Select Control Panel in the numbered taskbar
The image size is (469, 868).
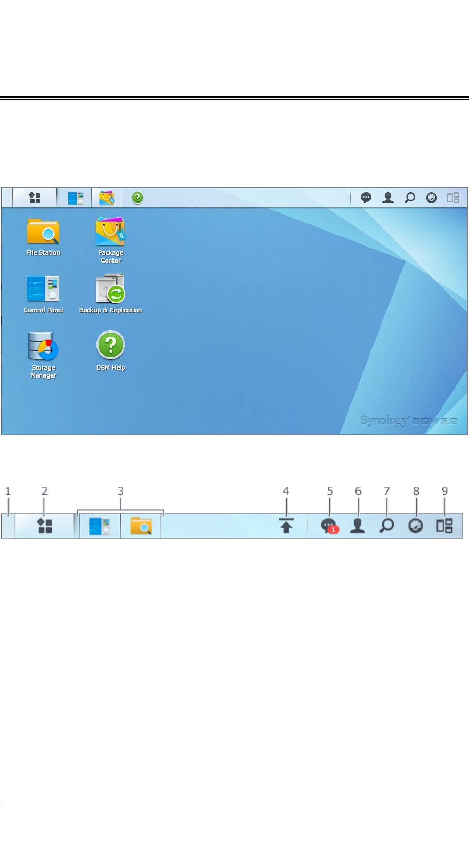coord(100,526)
